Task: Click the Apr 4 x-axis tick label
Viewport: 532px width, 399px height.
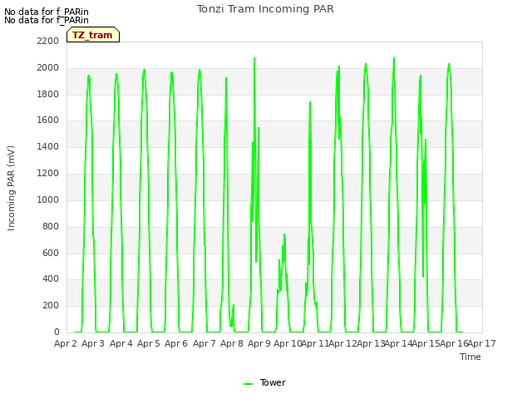Action: pos(121,343)
